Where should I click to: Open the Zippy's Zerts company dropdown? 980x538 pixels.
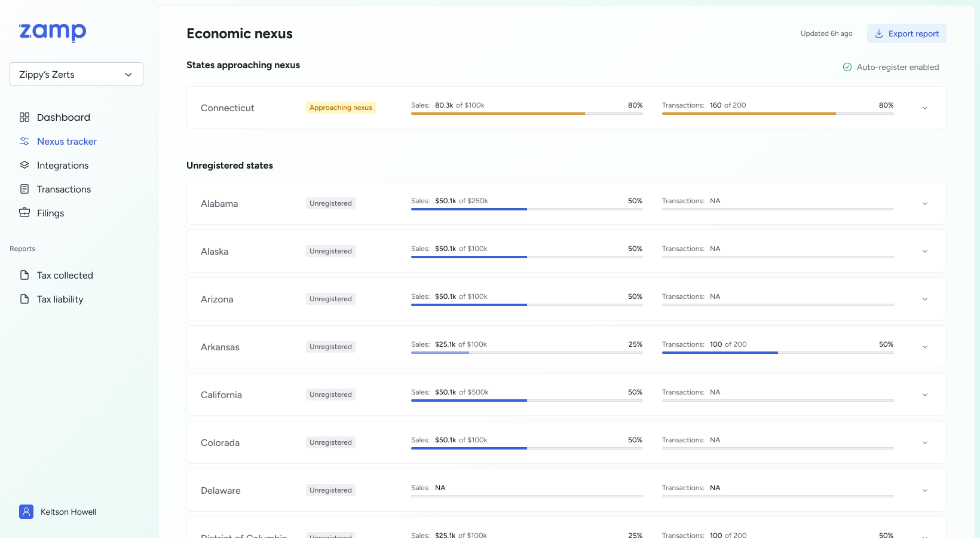click(x=76, y=74)
